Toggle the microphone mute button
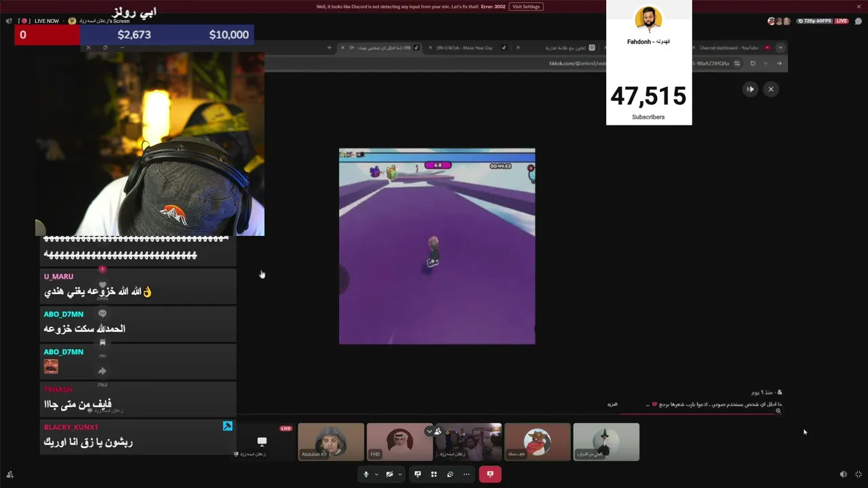The width and height of the screenshot is (868, 488). click(x=366, y=474)
